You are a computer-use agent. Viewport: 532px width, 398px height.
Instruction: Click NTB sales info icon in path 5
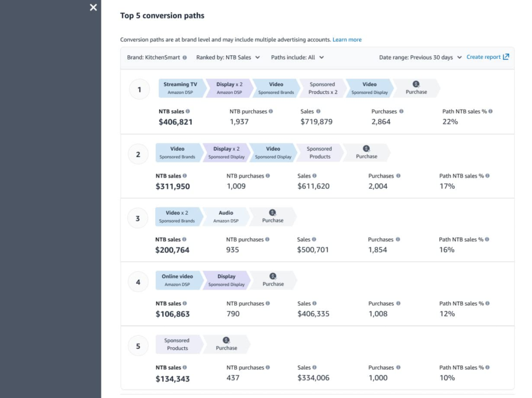184,368
